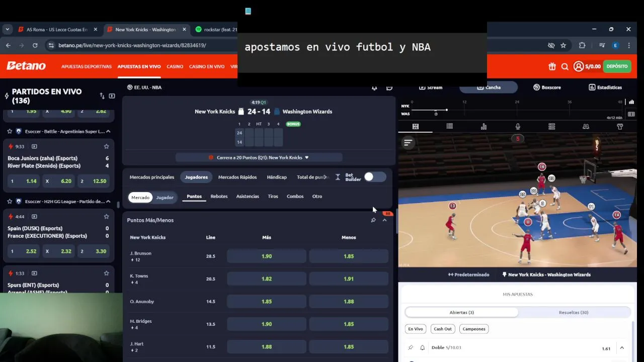
Task: Switch to the Hándicap tab
Action: point(277,177)
